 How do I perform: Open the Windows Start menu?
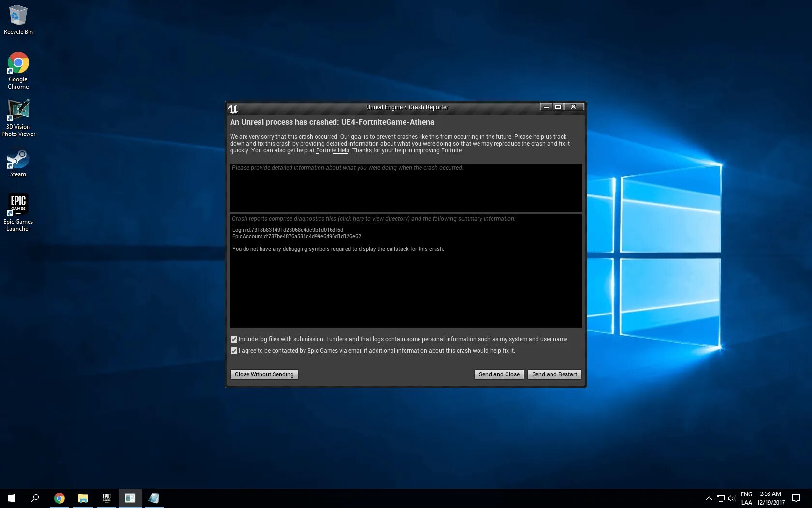[12, 498]
